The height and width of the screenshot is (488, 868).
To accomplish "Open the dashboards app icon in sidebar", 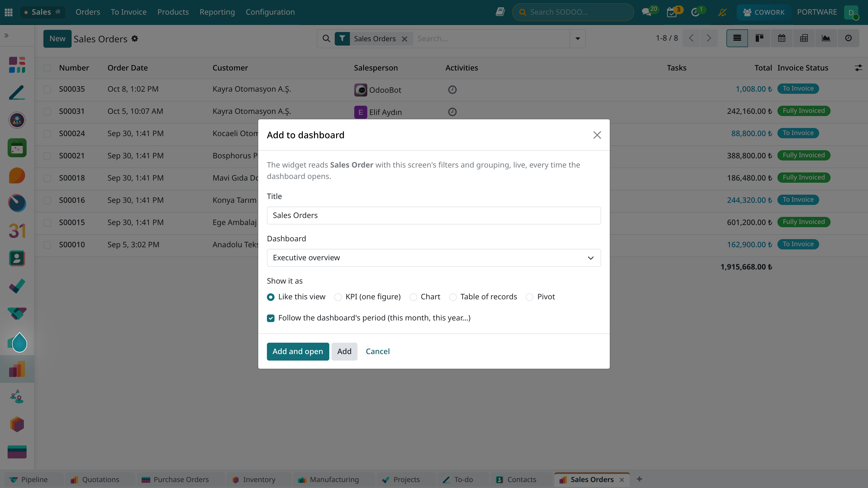I will [x=17, y=65].
